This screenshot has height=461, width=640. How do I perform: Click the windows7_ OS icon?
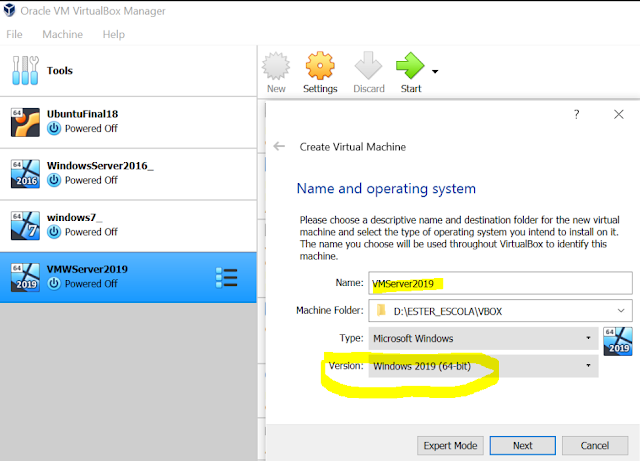coord(25,226)
